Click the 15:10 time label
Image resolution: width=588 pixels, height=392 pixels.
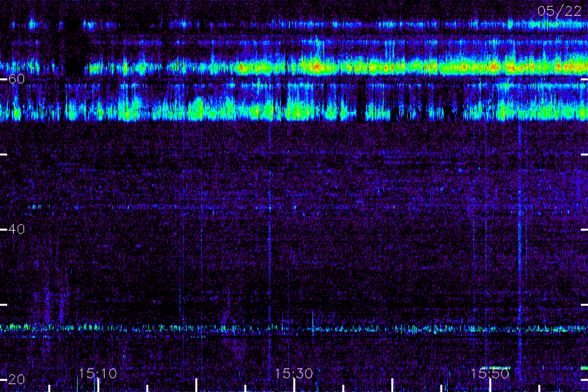click(x=98, y=373)
